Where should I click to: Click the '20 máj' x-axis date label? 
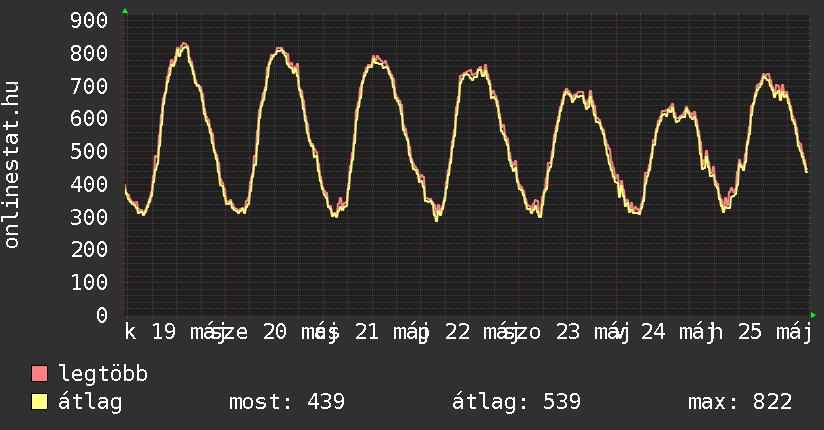[x=300, y=332]
